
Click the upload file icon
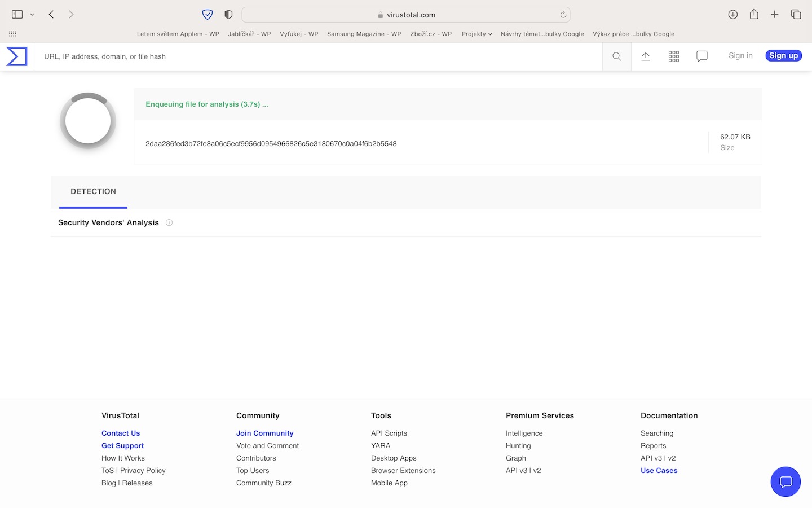coord(646,56)
